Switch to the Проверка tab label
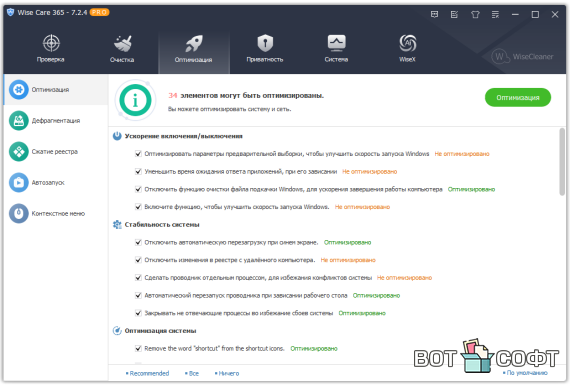This screenshot has height=386, width=570. click(x=51, y=60)
